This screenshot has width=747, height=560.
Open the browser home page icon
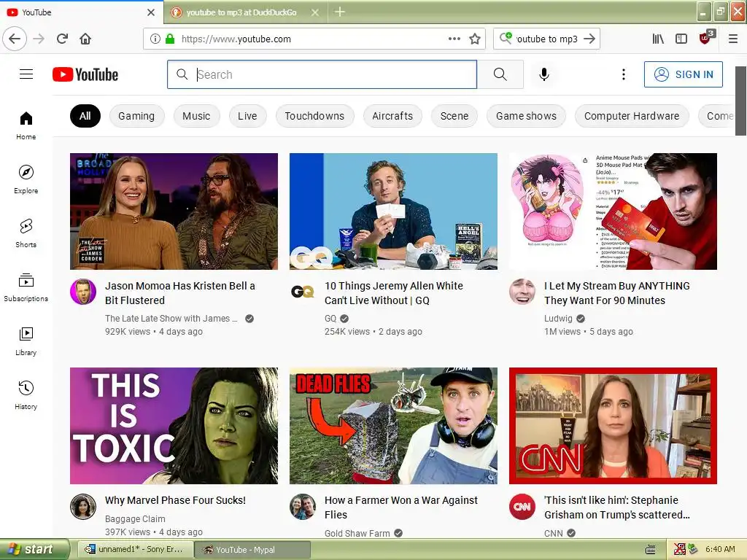tap(85, 39)
